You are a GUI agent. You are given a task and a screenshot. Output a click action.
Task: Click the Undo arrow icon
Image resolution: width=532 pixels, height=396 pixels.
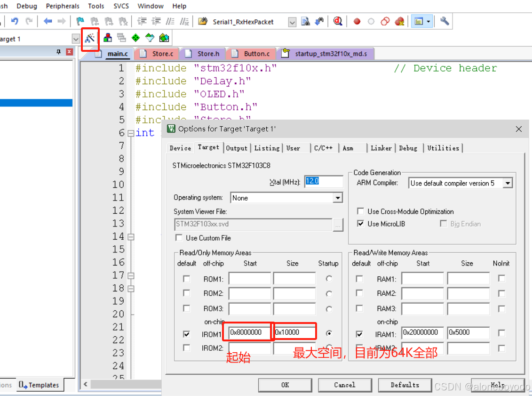click(15, 21)
